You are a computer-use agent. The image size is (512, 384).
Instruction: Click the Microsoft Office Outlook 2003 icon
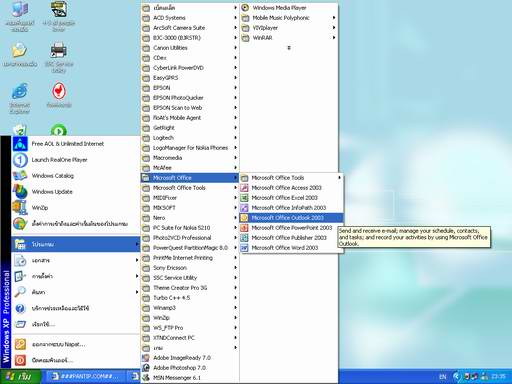tap(244, 218)
